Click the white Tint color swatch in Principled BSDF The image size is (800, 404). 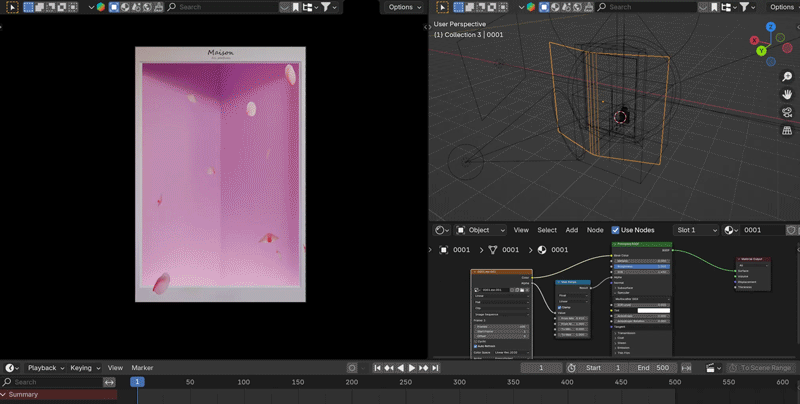coord(654,310)
